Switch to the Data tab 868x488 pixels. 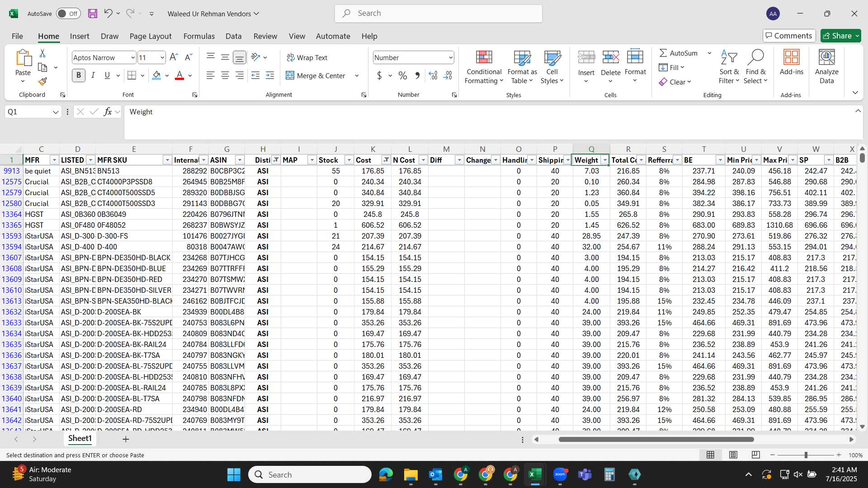pyautogui.click(x=233, y=36)
